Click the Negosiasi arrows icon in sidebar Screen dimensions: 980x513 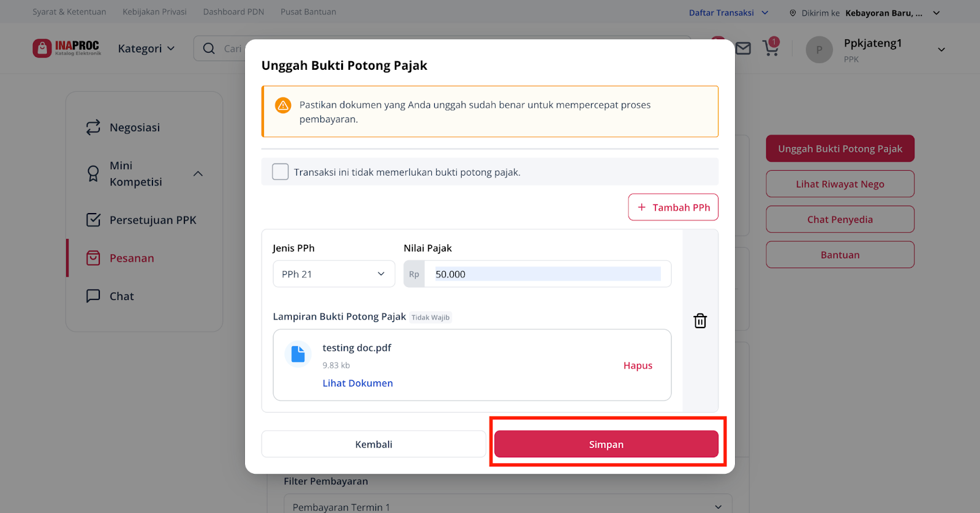click(93, 127)
